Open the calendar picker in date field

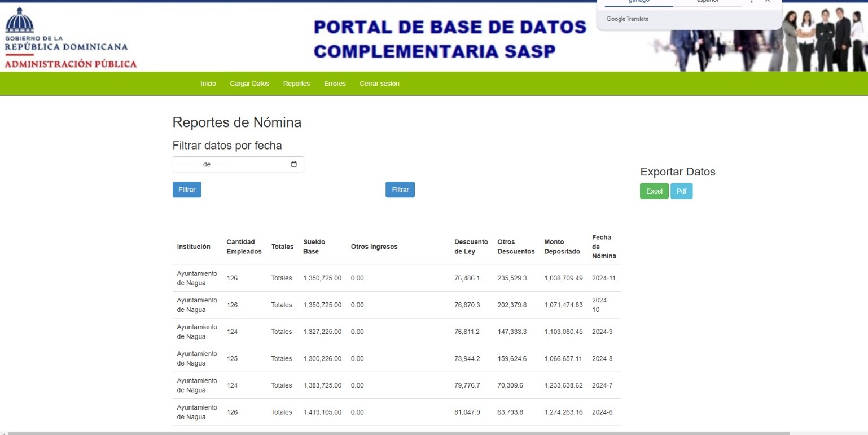pyautogui.click(x=293, y=164)
